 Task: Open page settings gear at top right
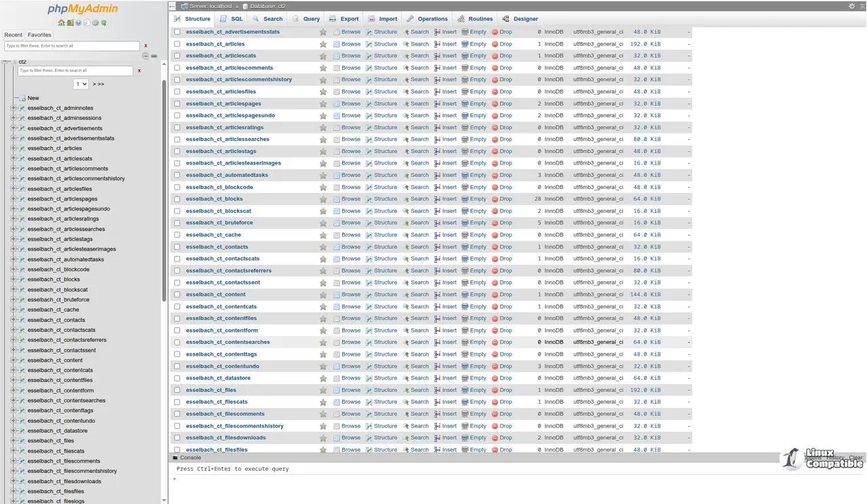pyautogui.click(x=851, y=6)
